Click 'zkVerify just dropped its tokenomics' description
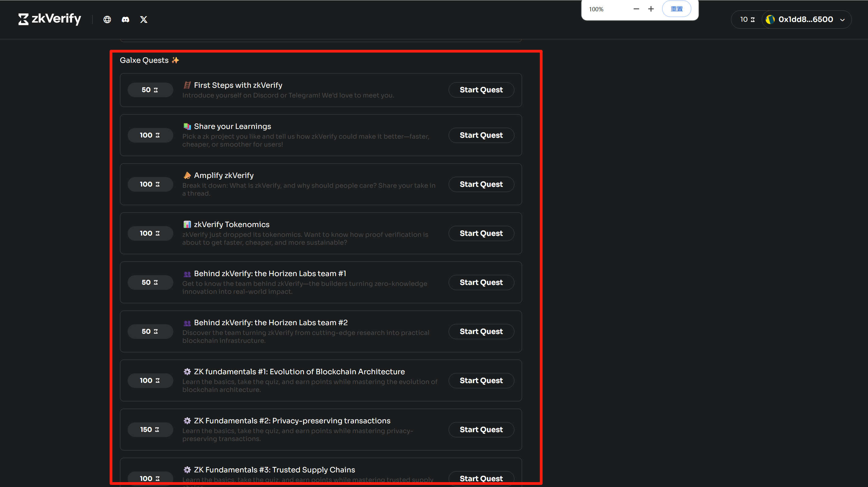 click(x=305, y=239)
